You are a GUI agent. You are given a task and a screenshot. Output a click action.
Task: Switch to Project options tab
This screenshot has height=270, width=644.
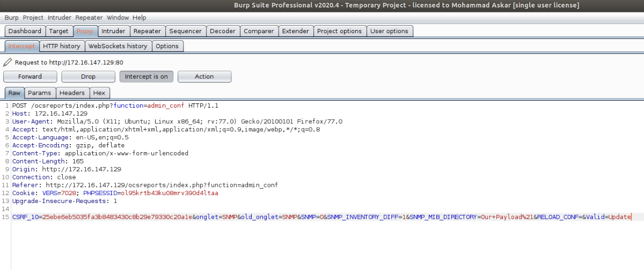(x=340, y=31)
